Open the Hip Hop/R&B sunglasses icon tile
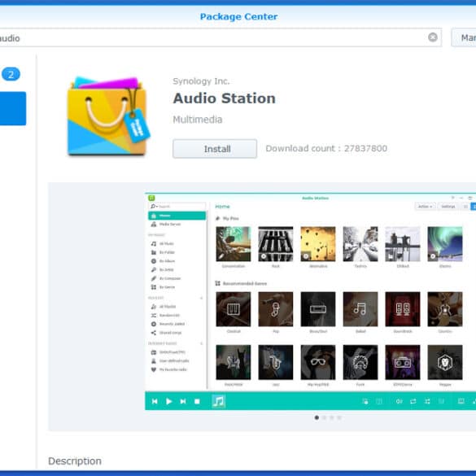 coord(318,362)
